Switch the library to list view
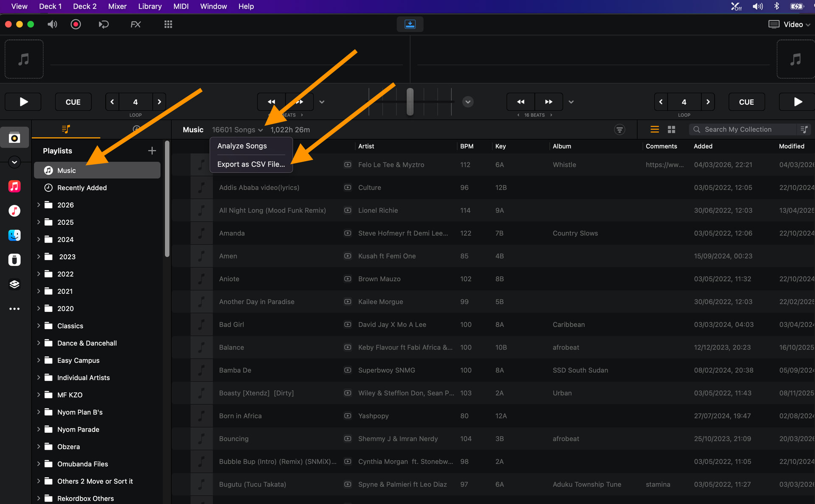 [x=655, y=129]
